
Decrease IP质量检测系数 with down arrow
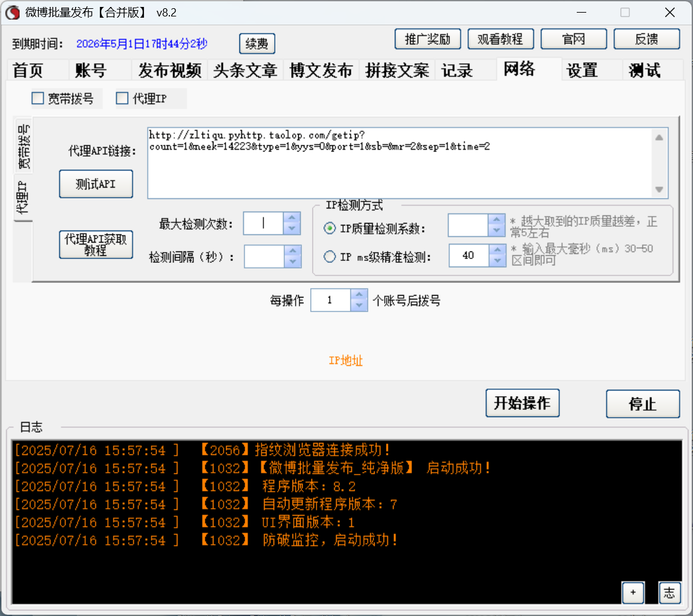(497, 230)
